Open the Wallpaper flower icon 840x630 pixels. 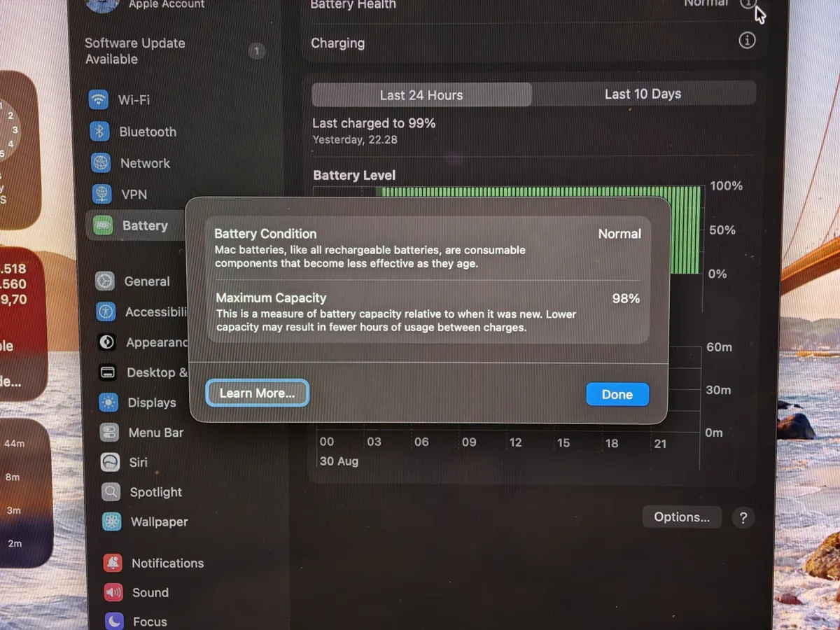[111, 521]
